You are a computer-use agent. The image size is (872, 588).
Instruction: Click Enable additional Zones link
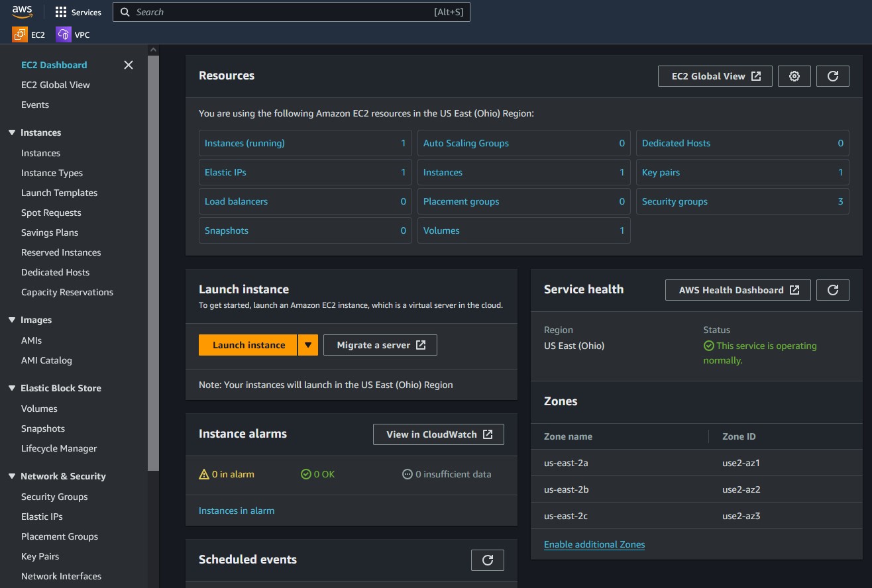coord(594,544)
